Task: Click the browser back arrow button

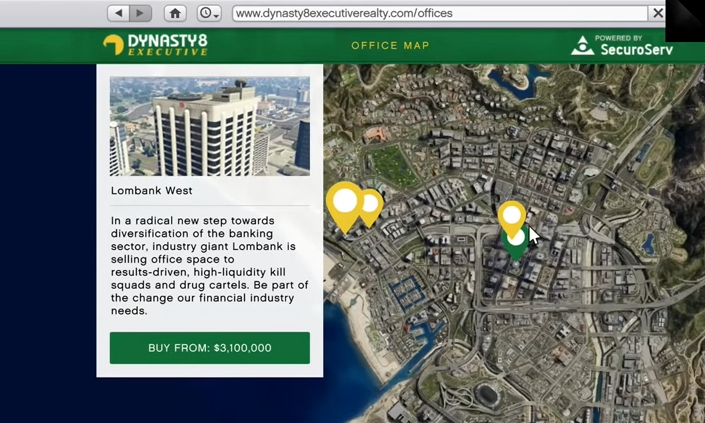Action: (x=119, y=13)
